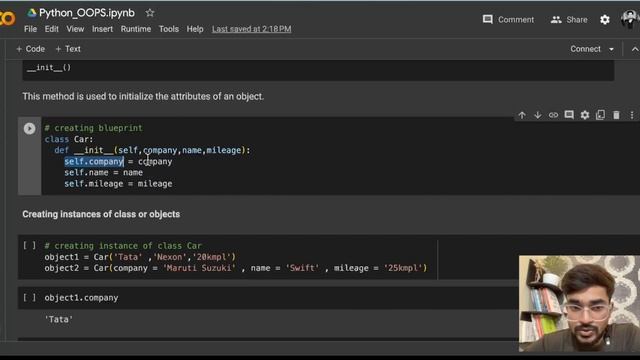This screenshot has width=640, height=360.
Task: Click the 'class Car:' line
Action: tap(69, 139)
